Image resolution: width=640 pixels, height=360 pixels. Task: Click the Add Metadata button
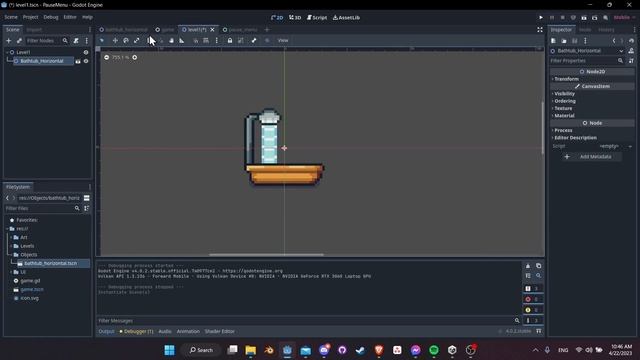pos(590,157)
